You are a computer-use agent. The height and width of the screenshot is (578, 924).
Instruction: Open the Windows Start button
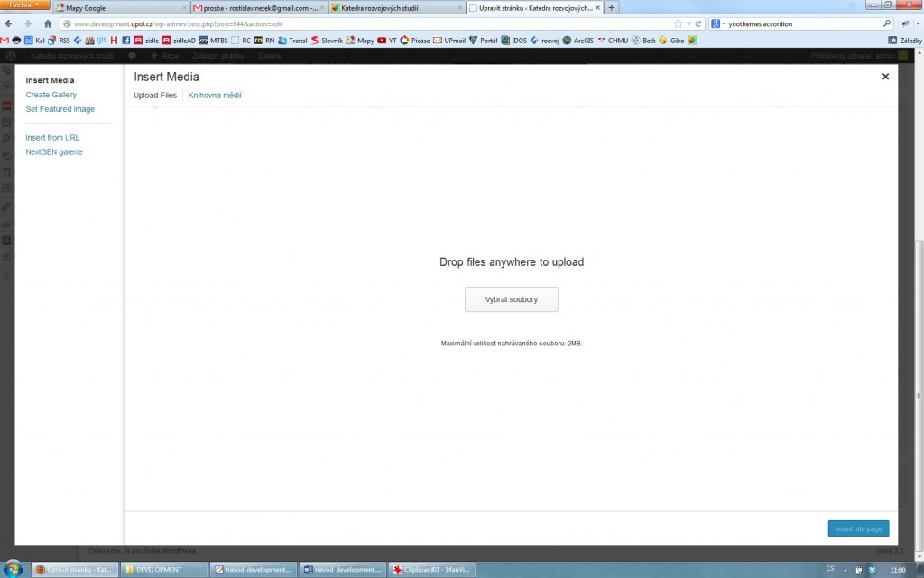click(13, 569)
